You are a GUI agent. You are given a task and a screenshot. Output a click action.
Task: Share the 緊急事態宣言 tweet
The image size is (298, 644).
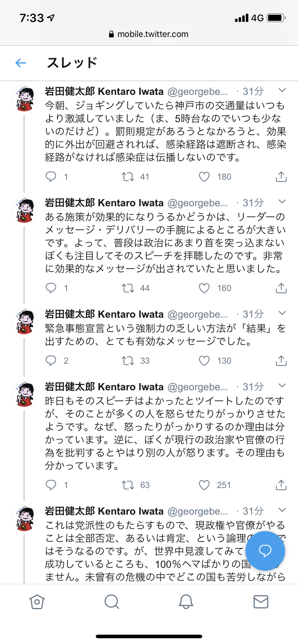coord(281,360)
